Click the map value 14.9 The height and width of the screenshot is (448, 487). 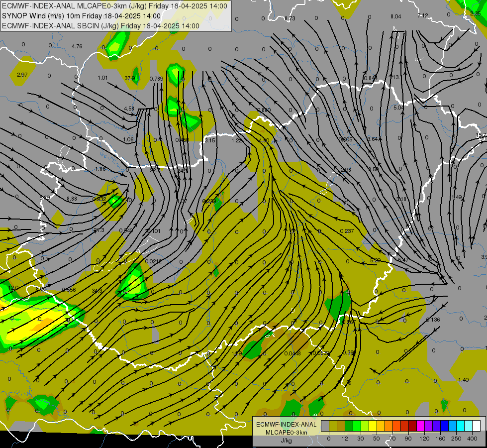click(x=237, y=353)
